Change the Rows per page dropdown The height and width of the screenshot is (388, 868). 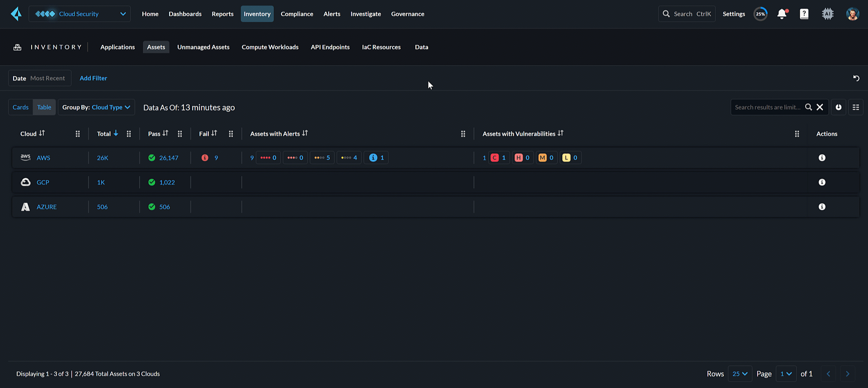[x=740, y=374]
